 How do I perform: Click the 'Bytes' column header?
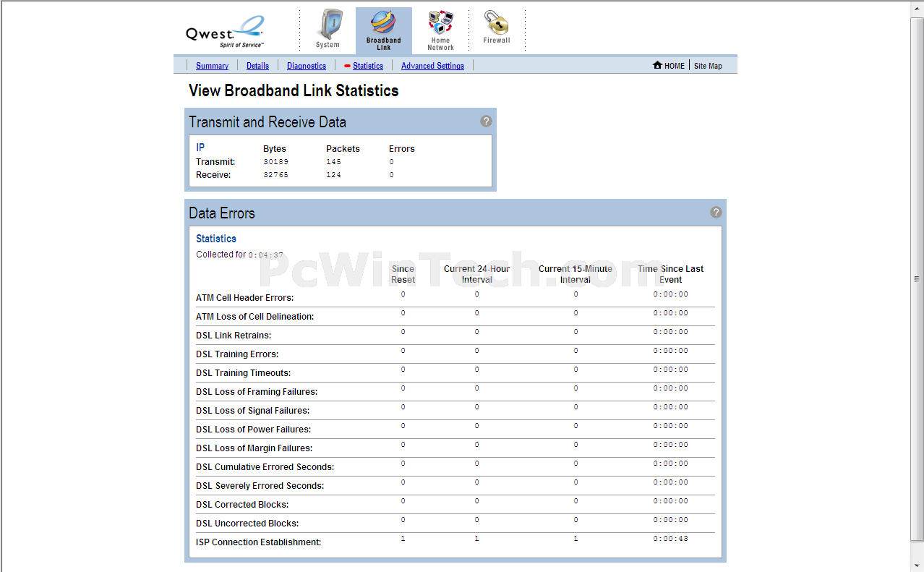(x=275, y=149)
